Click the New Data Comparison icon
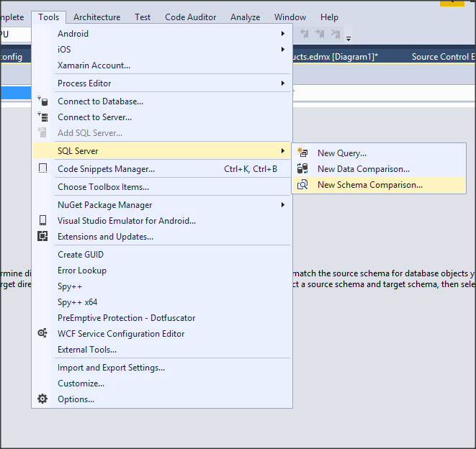 pyautogui.click(x=302, y=168)
